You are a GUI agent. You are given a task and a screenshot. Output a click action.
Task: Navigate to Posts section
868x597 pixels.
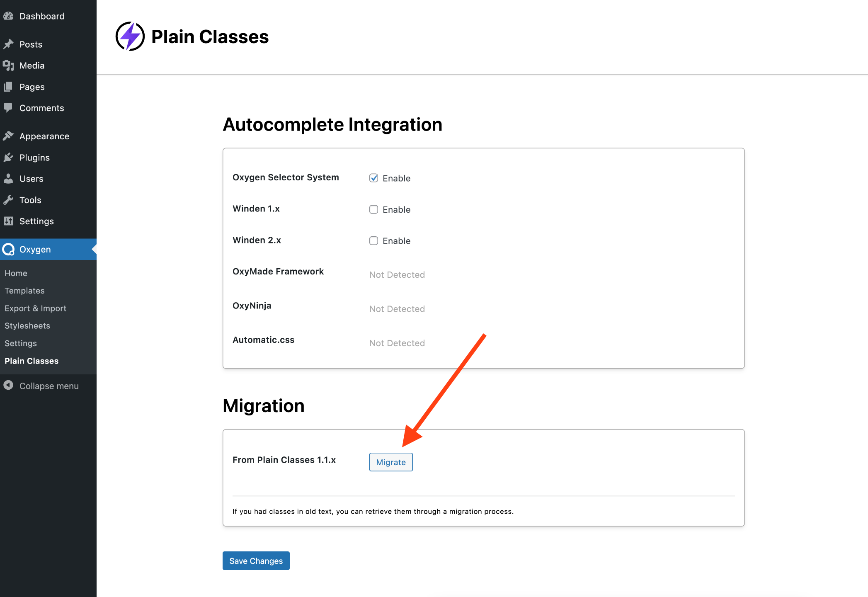(x=30, y=44)
